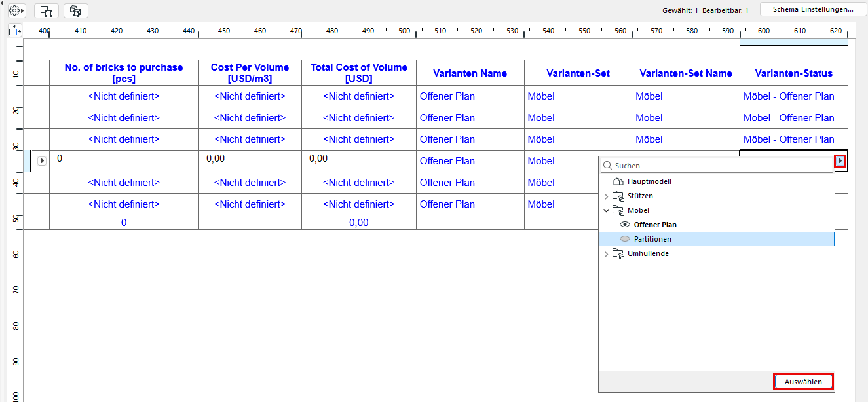The image size is (868, 402).
Task: Open Schema-Einstellungen dialog
Action: coord(813,9)
